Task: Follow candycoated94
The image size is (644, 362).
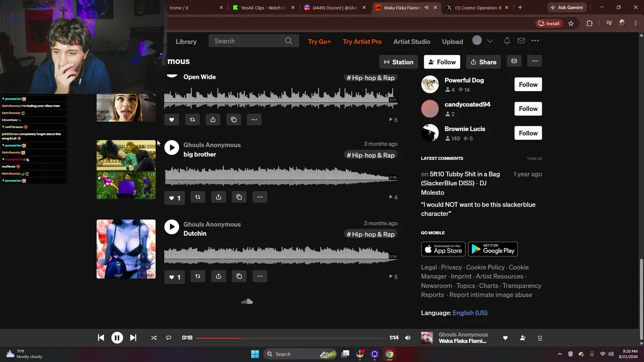Action: click(528, 109)
